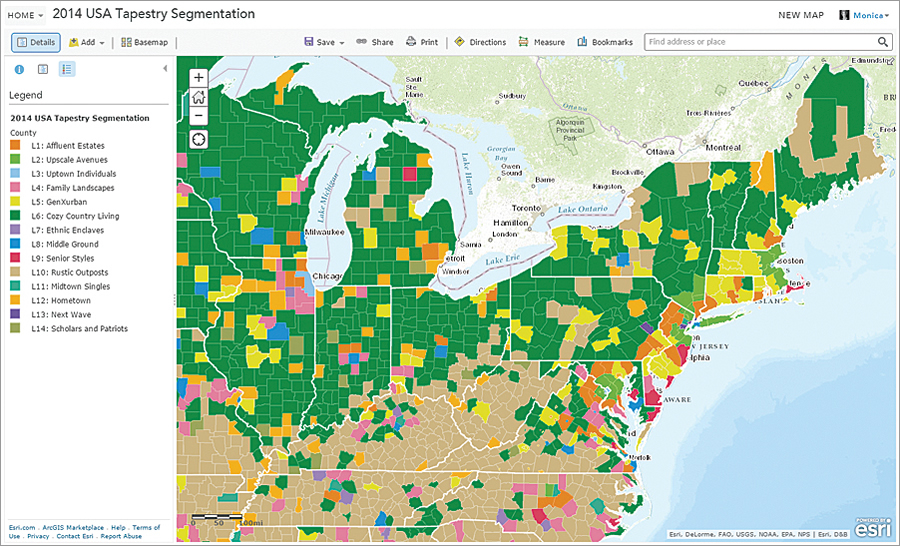Open the Save dropdown
The width and height of the screenshot is (900, 546).
pyautogui.click(x=324, y=42)
